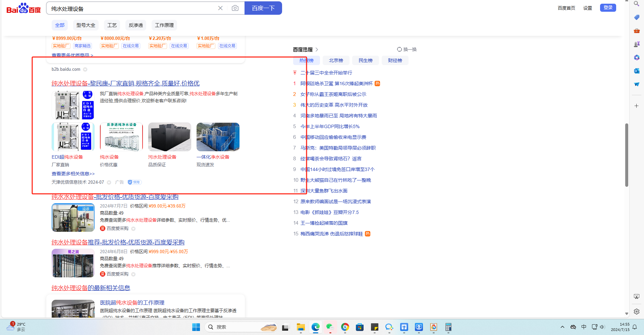This screenshot has height=335, width=644.
Task: Open the Edge sidebar Games chess icon
Action: point(637,44)
